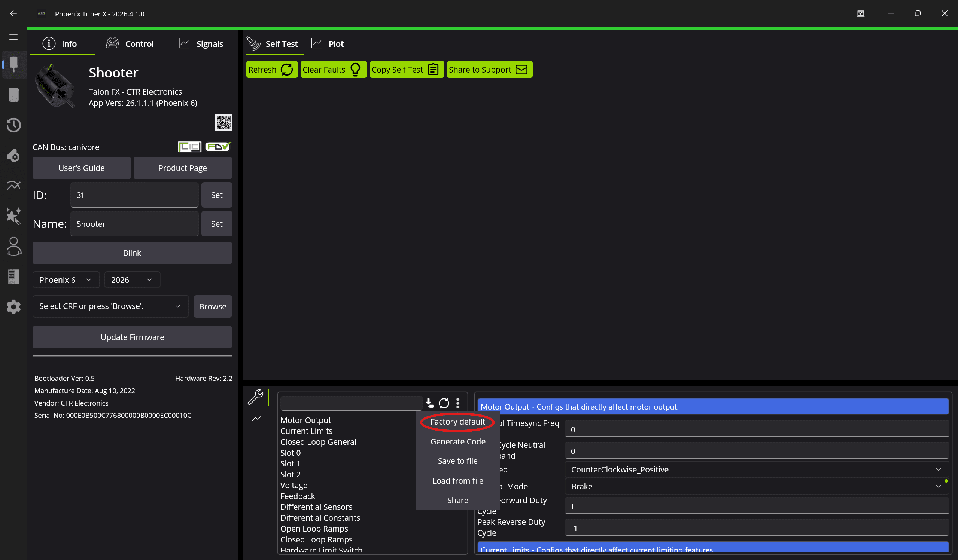Select Current Limits config group

(x=306, y=431)
